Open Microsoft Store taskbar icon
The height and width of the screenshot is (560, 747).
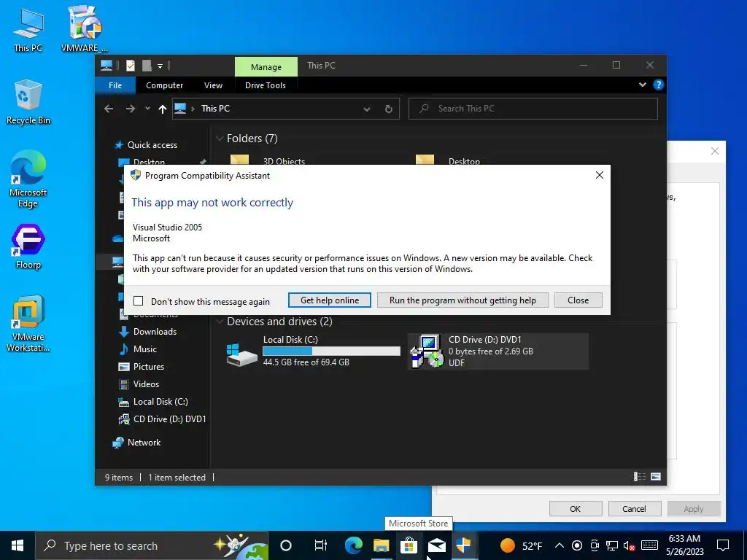pos(409,545)
